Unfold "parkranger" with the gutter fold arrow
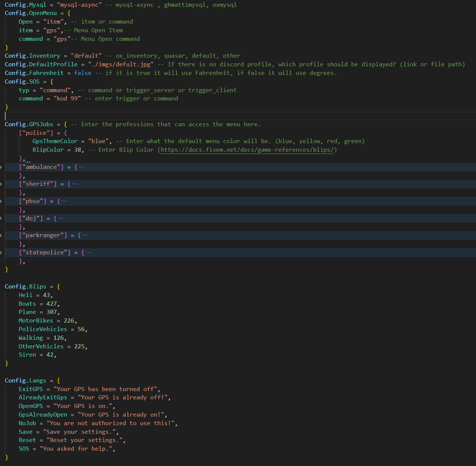 point(1,235)
